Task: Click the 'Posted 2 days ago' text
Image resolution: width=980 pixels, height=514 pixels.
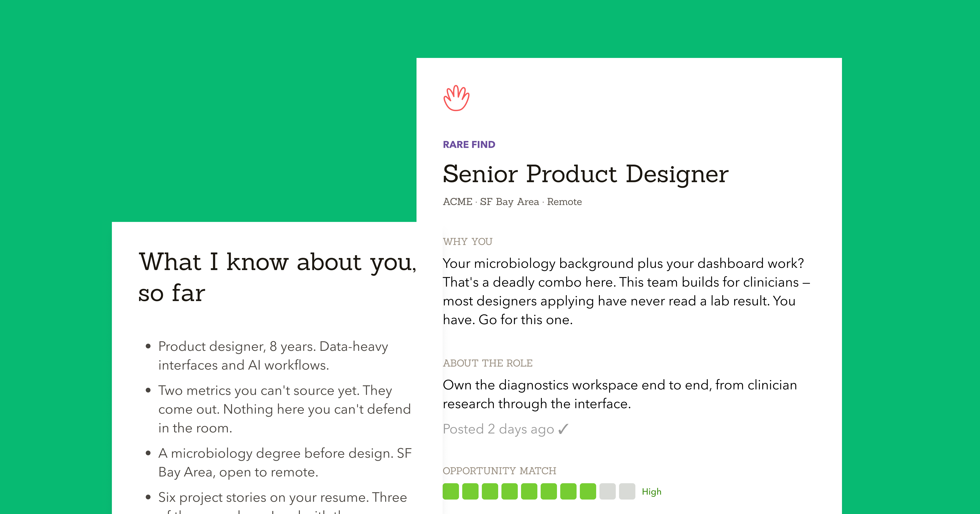Action: (498, 429)
